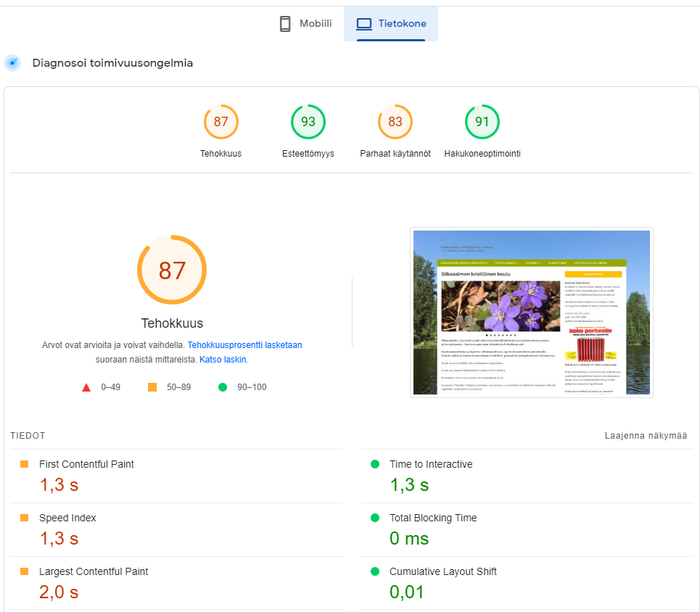Jump to Parhaat käytännöt score gauge 83
The width and height of the screenshot is (700, 612).
[395, 122]
